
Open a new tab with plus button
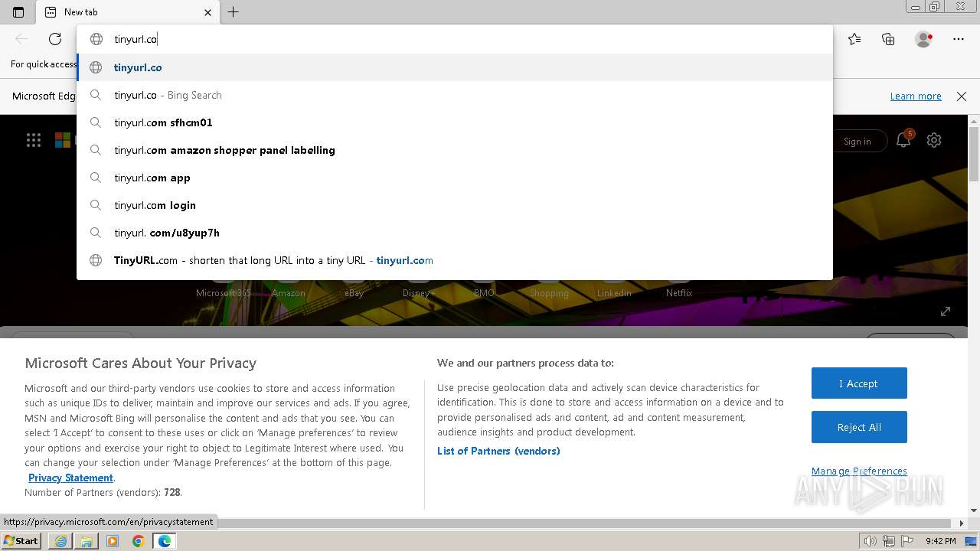point(234,12)
